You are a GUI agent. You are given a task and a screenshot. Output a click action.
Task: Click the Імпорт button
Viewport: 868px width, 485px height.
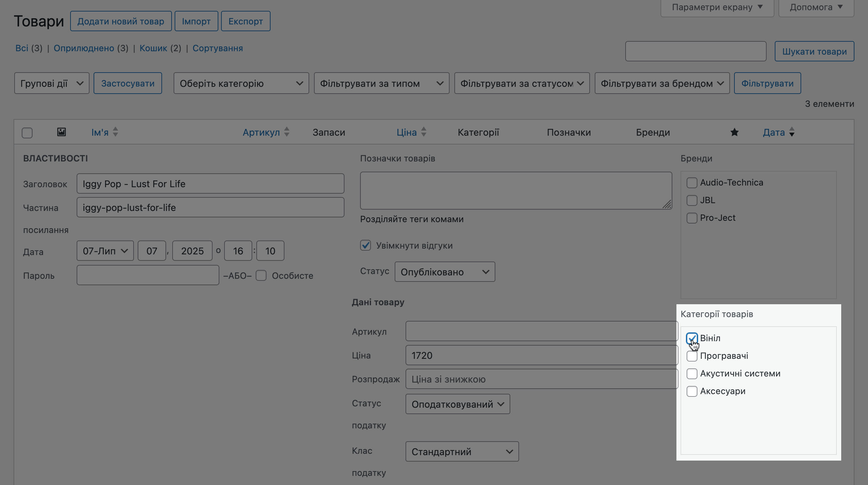click(196, 21)
